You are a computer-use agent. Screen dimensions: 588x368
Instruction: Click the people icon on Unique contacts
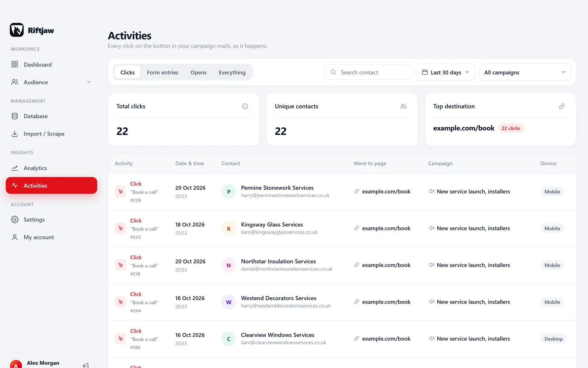[x=404, y=106]
